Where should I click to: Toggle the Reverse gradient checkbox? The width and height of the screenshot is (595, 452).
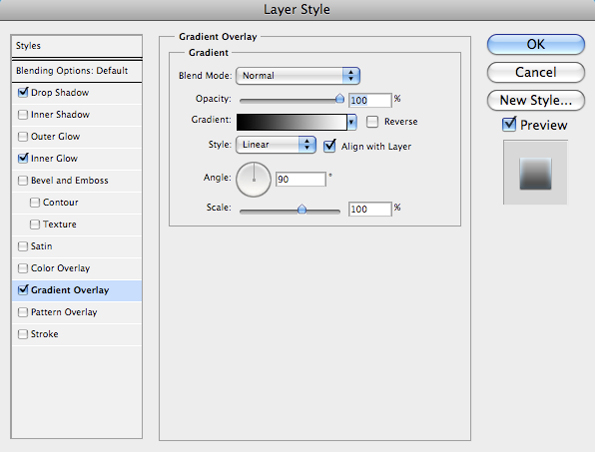pyautogui.click(x=372, y=122)
